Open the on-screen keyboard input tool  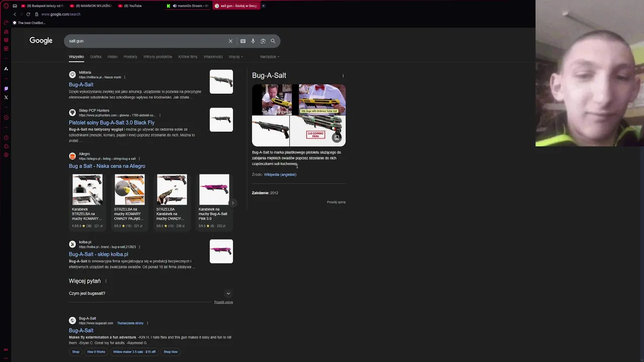pyautogui.click(x=243, y=41)
